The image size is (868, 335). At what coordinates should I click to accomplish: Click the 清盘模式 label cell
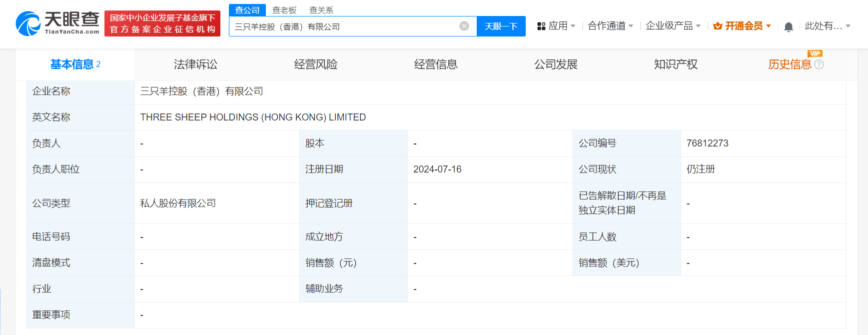click(80, 263)
